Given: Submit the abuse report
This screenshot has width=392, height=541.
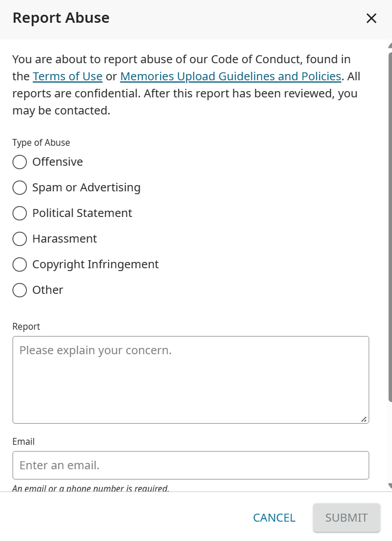Looking at the screenshot, I should point(346,518).
